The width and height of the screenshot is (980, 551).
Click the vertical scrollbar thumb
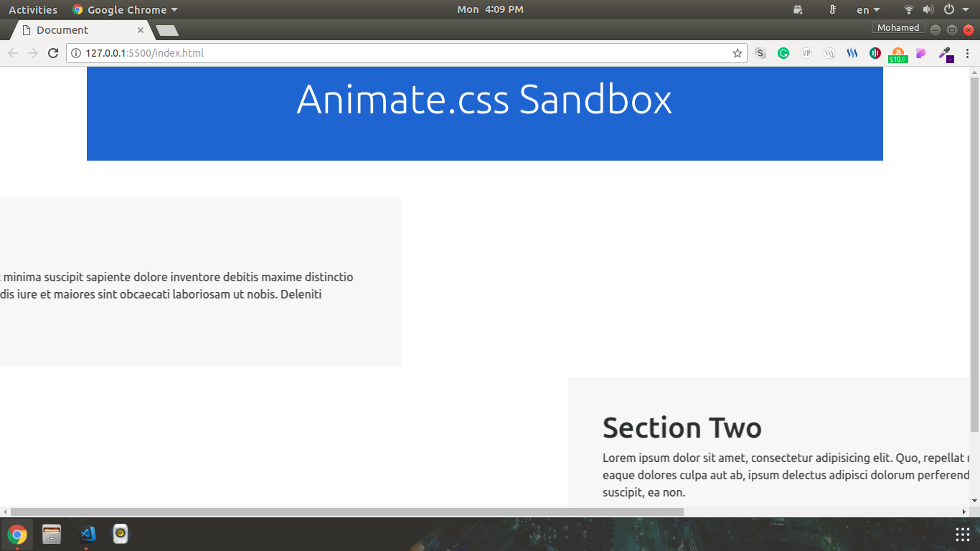pos(974,254)
